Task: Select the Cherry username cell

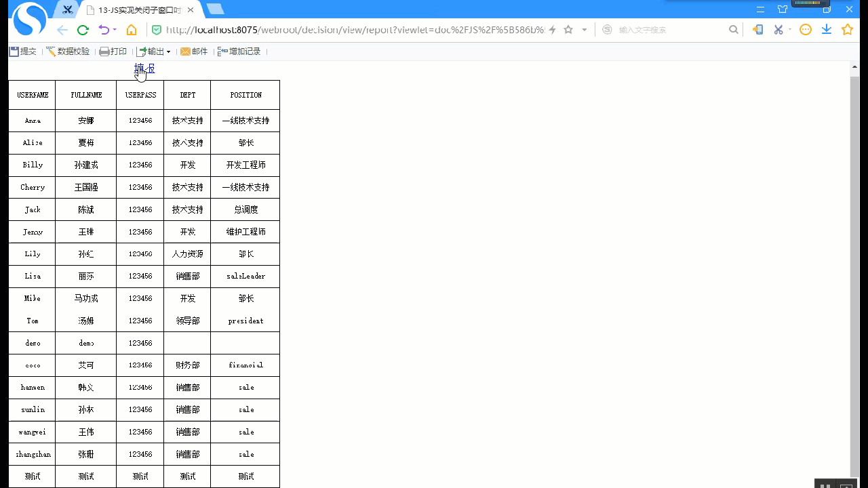Action: tap(33, 187)
